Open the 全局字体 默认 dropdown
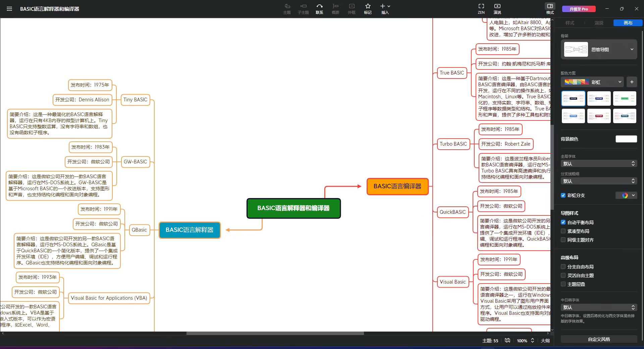 point(599,164)
